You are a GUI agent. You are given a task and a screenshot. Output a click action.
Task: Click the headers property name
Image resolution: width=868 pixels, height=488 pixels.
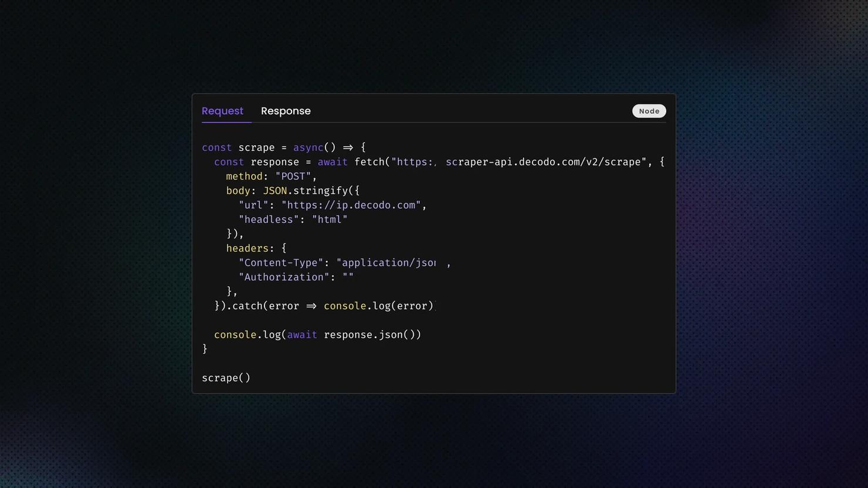pos(247,249)
